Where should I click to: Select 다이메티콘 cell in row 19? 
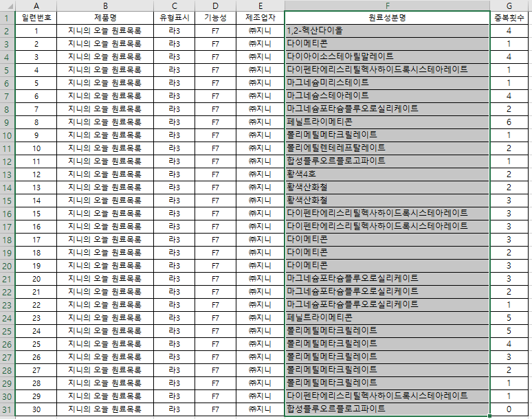coord(388,253)
